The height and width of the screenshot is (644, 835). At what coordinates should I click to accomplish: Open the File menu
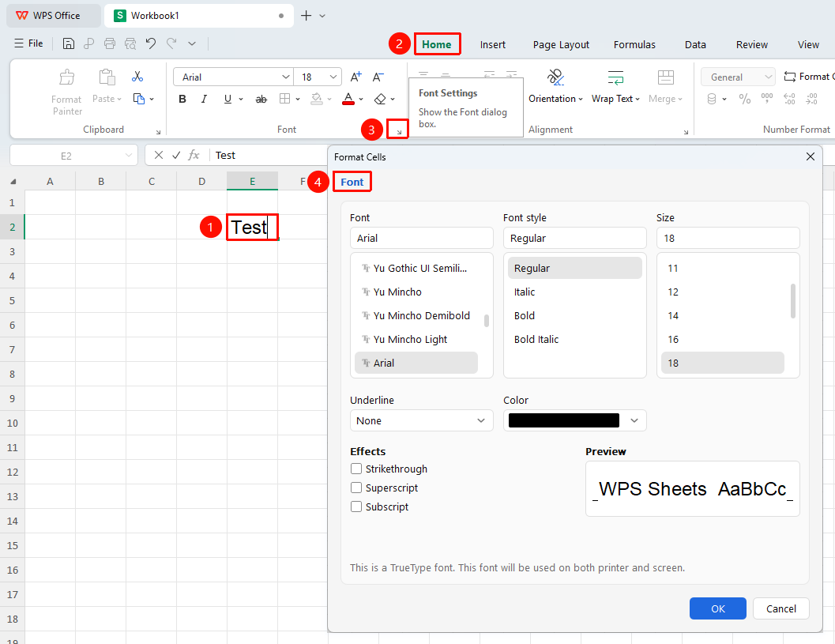[28, 43]
